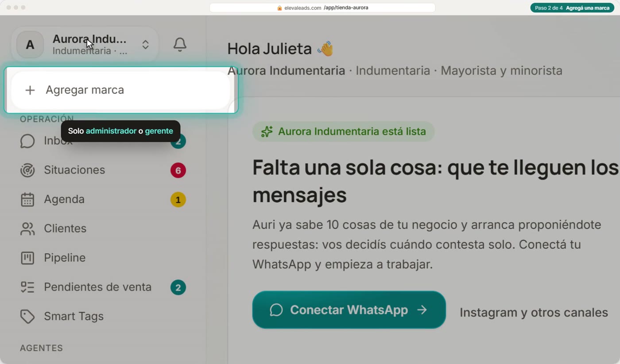Open Pendientes de venta

tap(103, 287)
